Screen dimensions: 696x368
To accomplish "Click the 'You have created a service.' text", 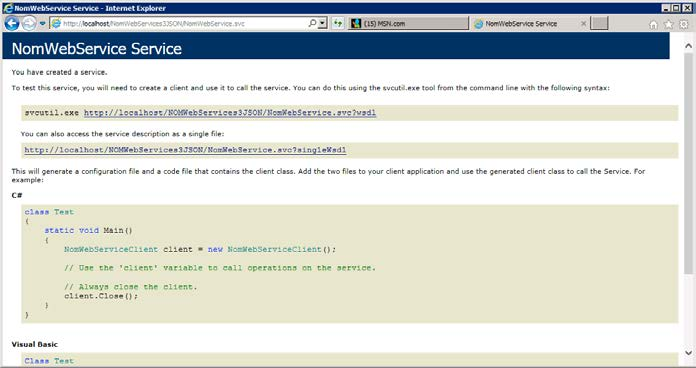I will pyautogui.click(x=59, y=72).
